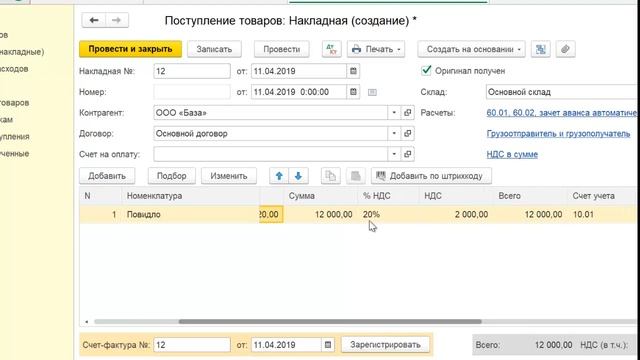Click the scroll-left arrow of table
640x360 pixels.
click(x=87, y=322)
